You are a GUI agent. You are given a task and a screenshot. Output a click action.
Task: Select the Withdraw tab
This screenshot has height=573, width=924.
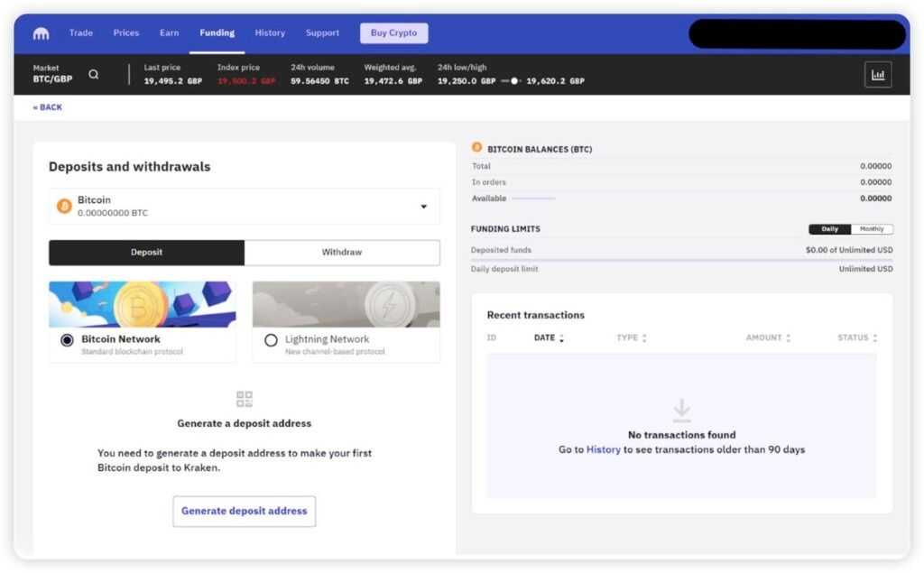pos(342,253)
